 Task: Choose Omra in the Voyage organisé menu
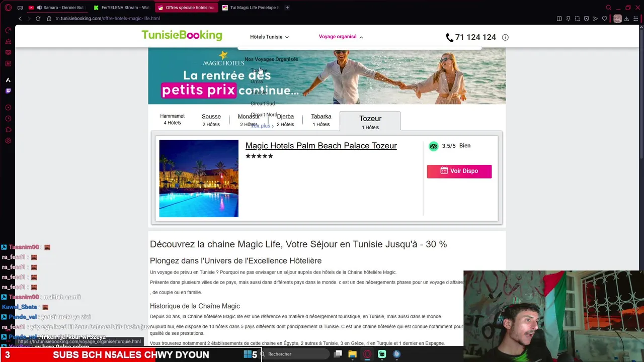pos(257,81)
